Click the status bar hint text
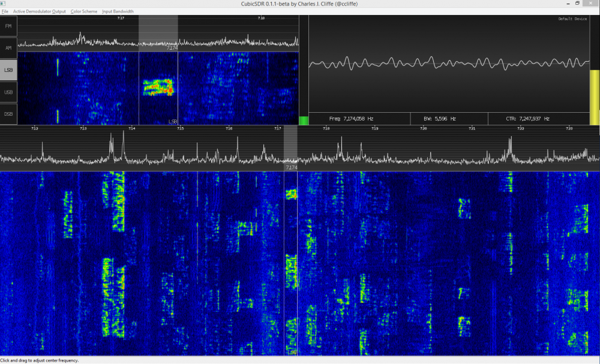Viewport: 600px width, 364px height. pos(40,360)
